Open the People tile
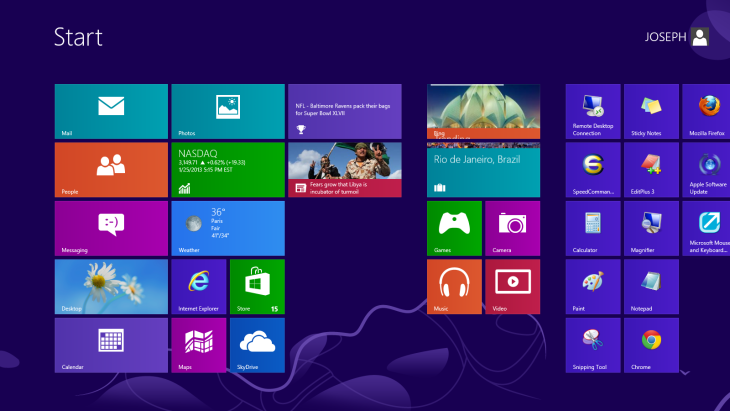This screenshot has width=730, height=411. 111,169
